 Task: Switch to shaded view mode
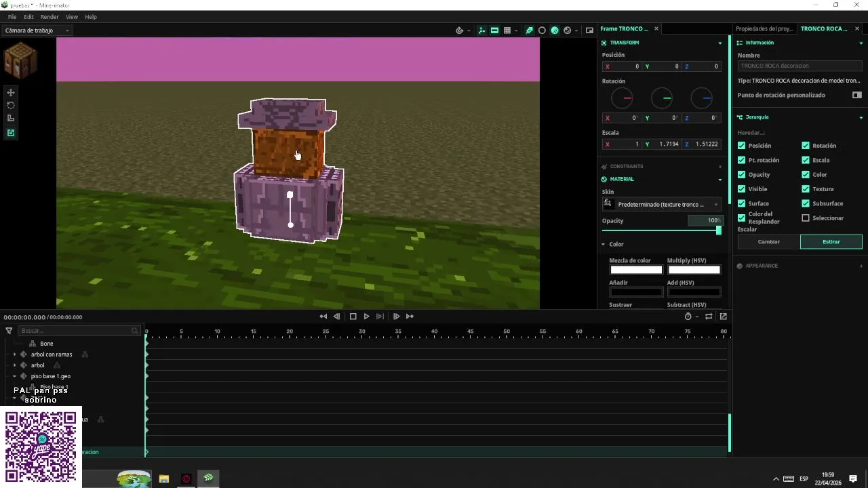click(555, 30)
